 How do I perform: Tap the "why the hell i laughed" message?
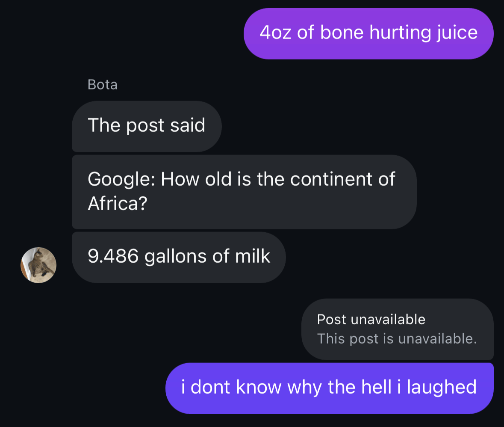[x=329, y=388]
